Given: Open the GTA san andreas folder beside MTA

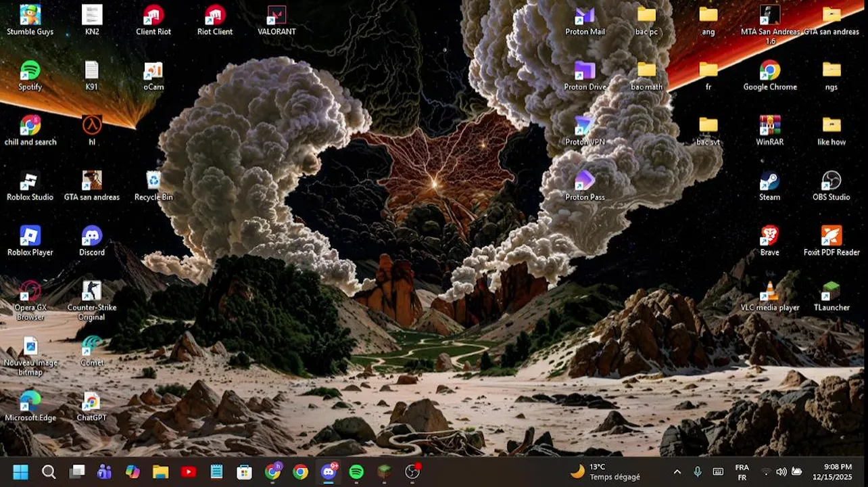Looking at the screenshot, I should point(831,20).
